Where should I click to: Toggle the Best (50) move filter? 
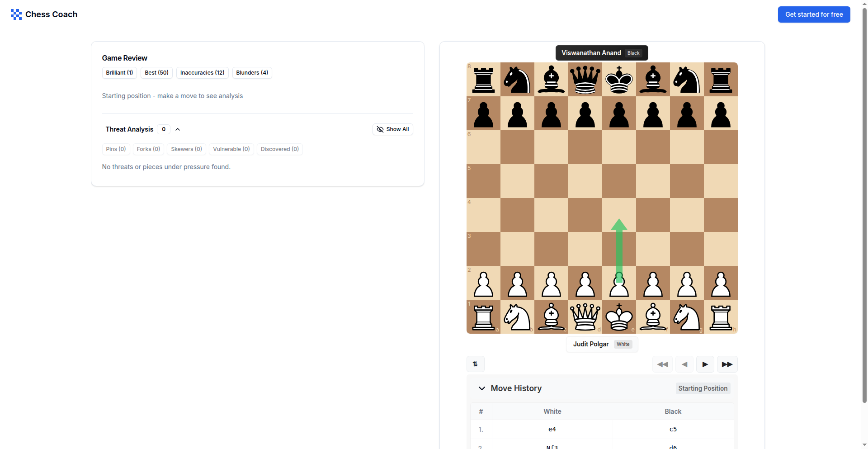pyautogui.click(x=156, y=73)
